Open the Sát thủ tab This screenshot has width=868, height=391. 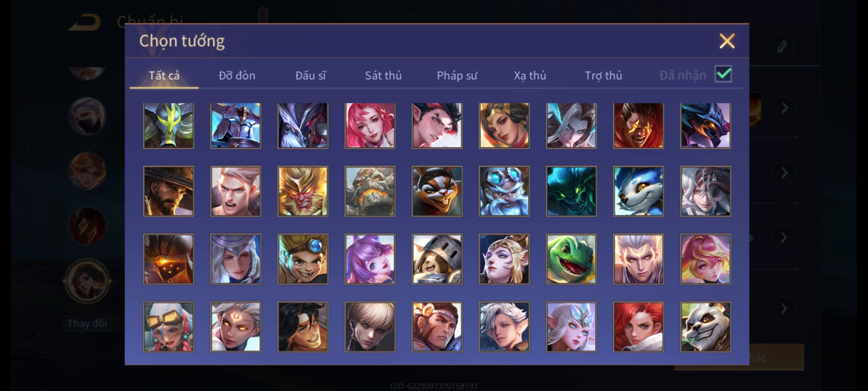click(x=383, y=75)
